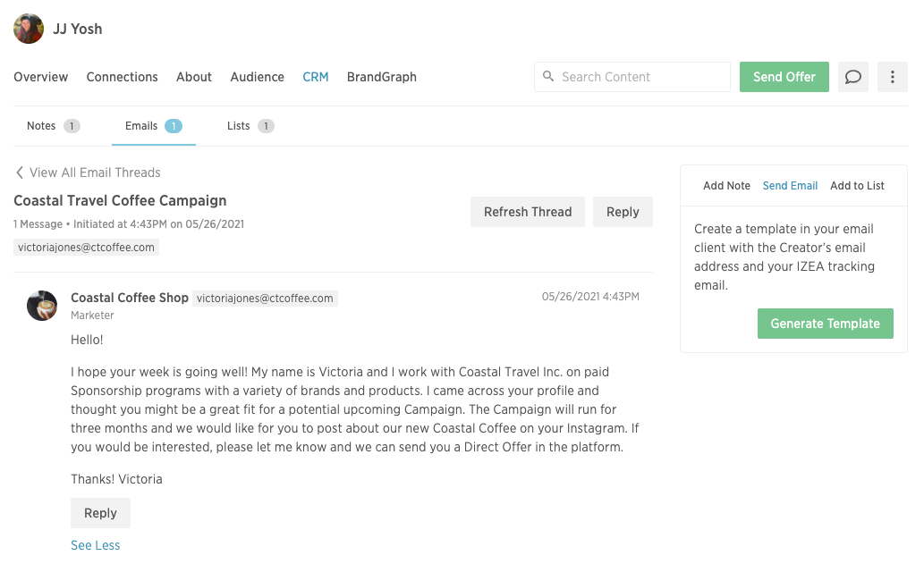Go back via View All Email Threads
Image resolution: width=924 pixels, height=564 pixels.
click(x=95, y=173)
